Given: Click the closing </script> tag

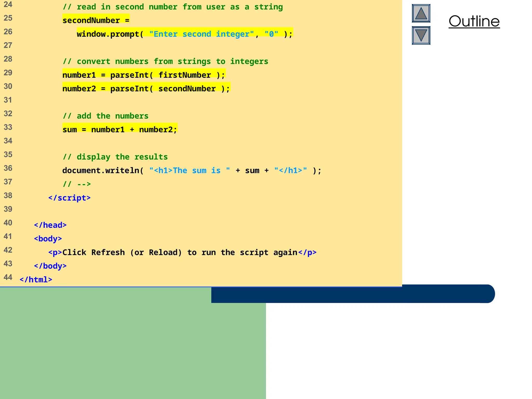Looking at the screenshot, I should (x=69, y=198).
